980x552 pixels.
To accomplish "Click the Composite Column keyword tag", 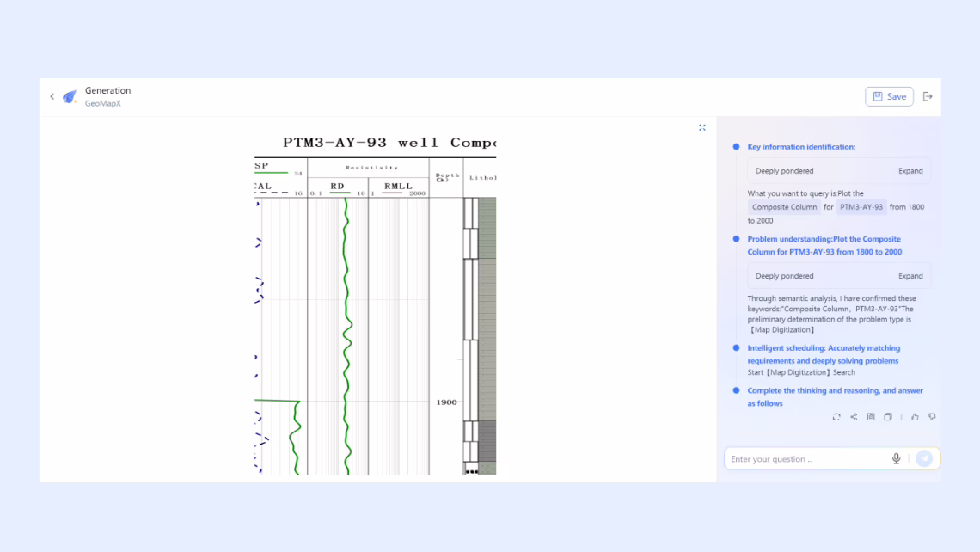I will [783, 207].
